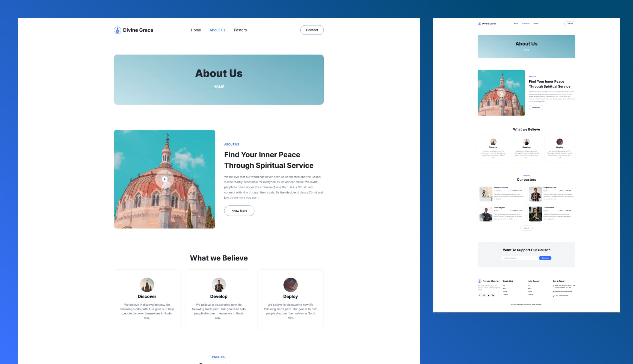Play the church dome video
The width and height of the screenshot is (633, 364).
tap(164, 179)
